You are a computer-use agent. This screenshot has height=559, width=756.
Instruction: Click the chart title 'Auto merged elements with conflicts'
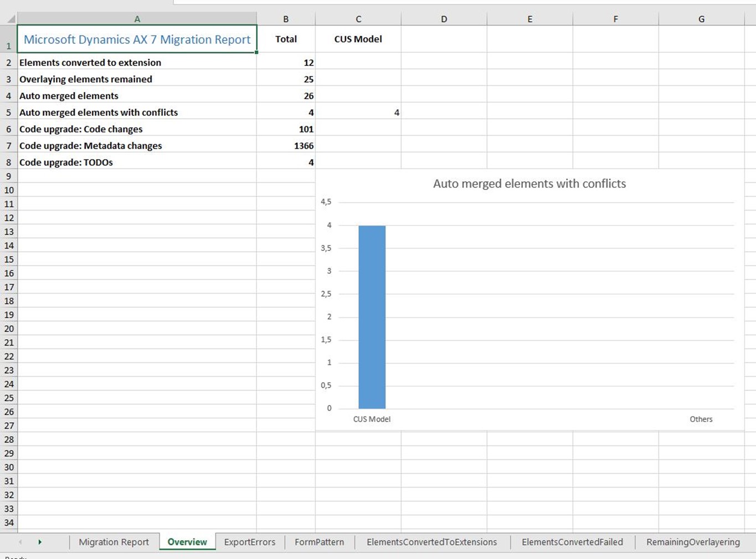pos(529,183)
